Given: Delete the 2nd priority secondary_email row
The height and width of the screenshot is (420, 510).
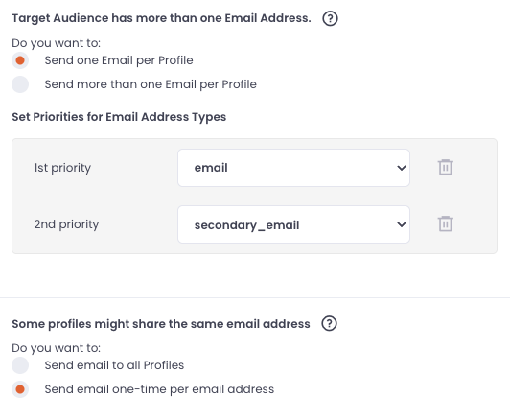Looking at the screenshot, I should [x=445, y=223].
